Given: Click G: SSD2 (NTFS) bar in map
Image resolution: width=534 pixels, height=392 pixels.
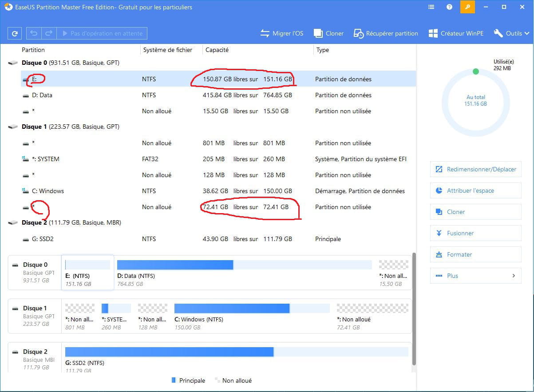Looking at the screenshot, I should [x=237, y=352].
